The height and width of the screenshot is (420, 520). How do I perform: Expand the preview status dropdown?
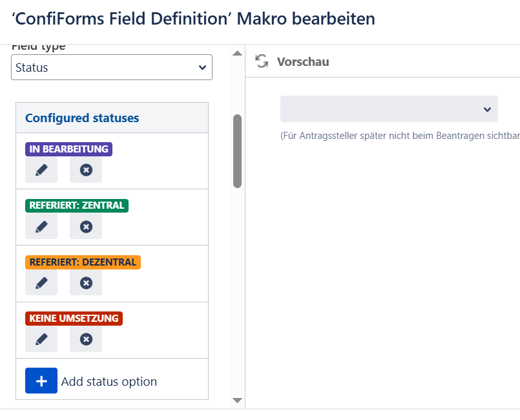389,109
